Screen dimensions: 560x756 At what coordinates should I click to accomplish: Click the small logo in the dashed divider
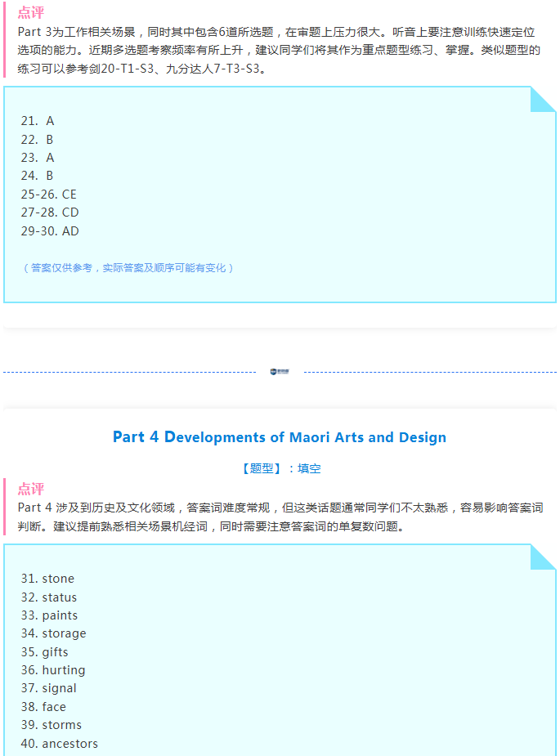279,372
